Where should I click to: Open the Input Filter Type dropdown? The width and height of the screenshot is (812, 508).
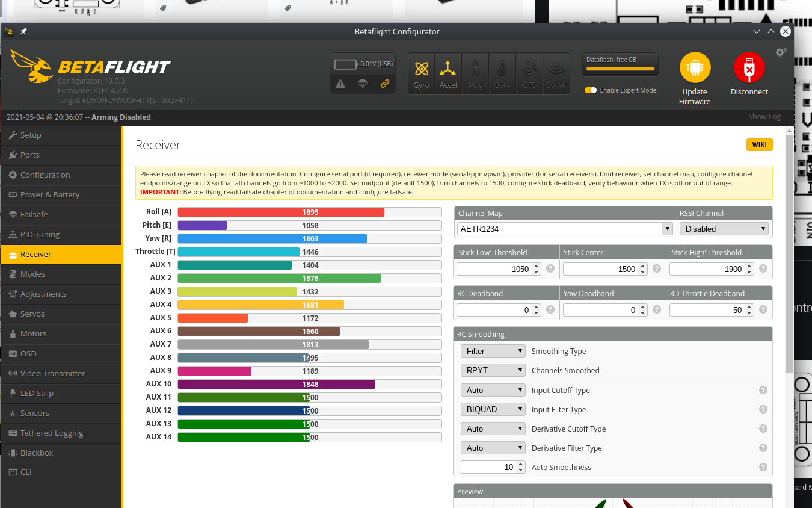493,409
